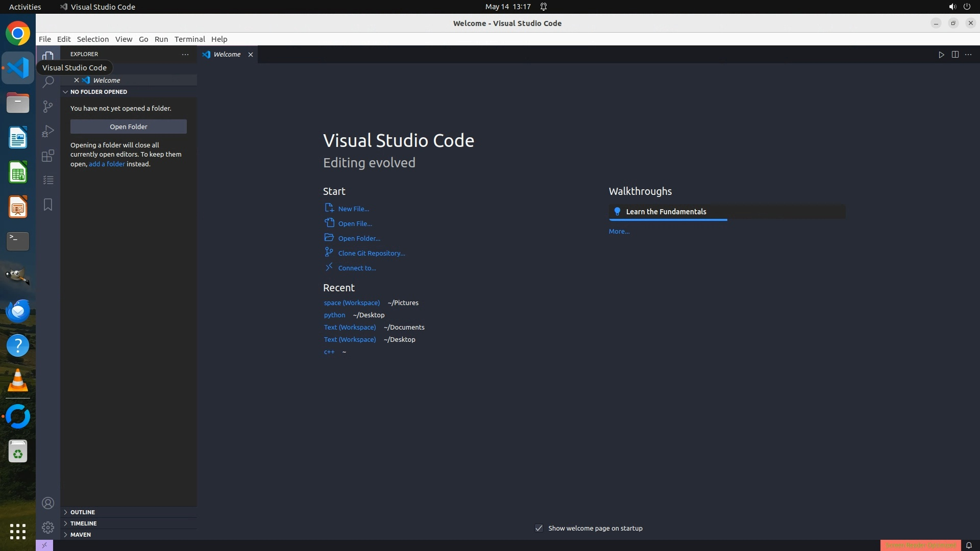This screenshot has width=980, height=551.
Task: Open the Manage gear icon
Action: tap(48, 528)
